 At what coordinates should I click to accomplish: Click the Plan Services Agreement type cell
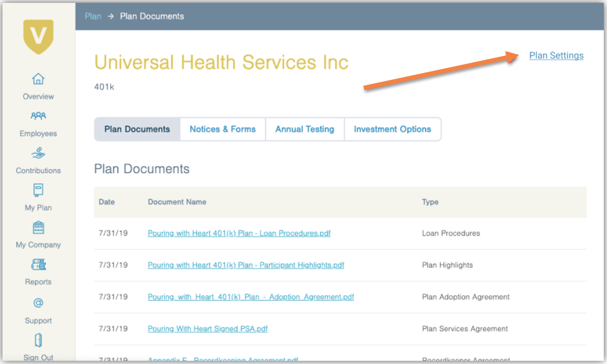point(465,329)
